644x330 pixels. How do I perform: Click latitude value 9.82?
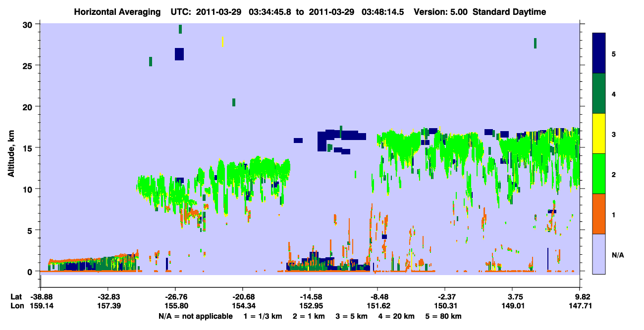click(x=583, y=297)
